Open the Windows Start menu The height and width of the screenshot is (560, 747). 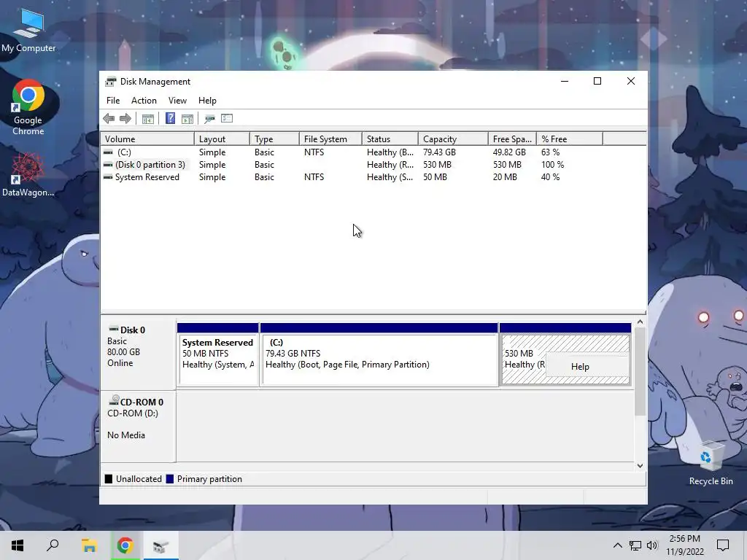click(18, 545)
